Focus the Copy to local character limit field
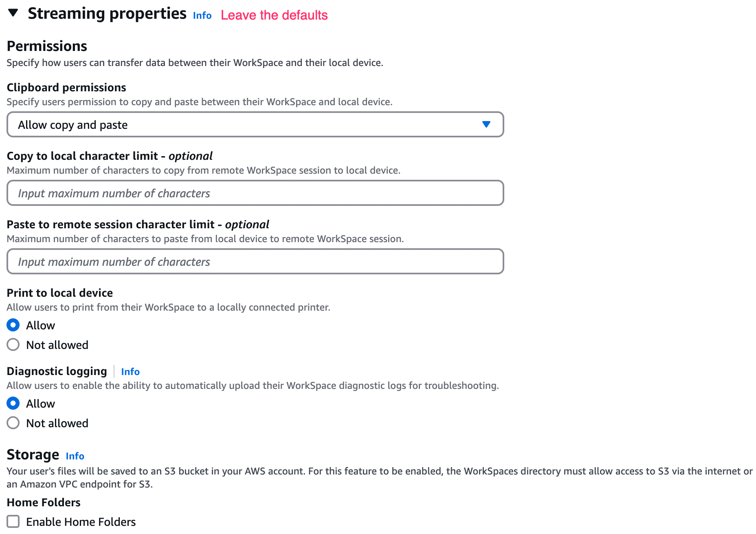 [x=255, y=193]
